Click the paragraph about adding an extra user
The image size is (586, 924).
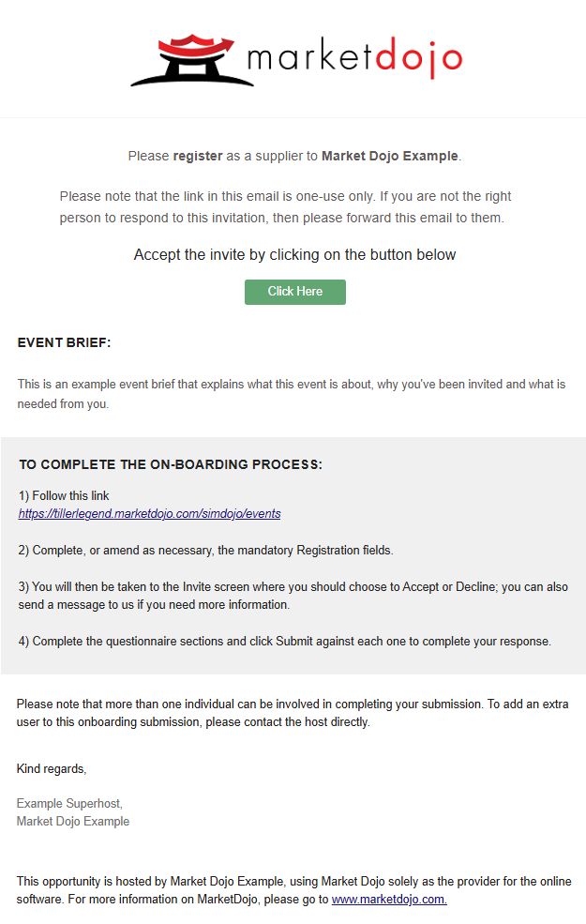[293, 713]
